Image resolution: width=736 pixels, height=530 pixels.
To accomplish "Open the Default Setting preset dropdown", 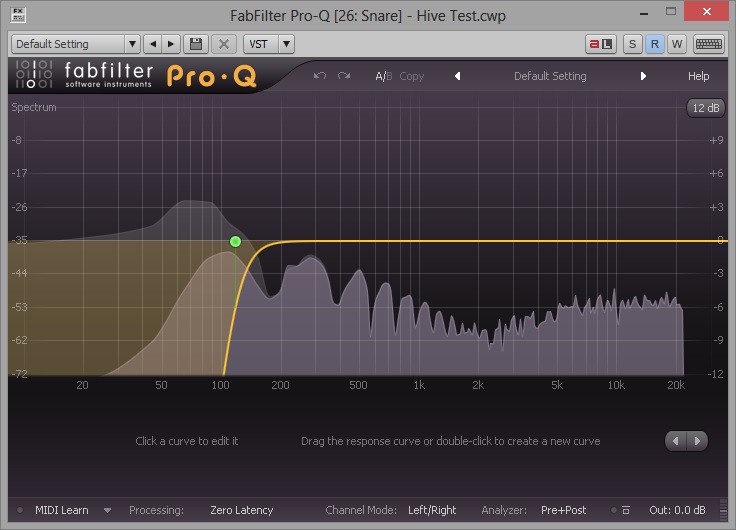I will (x=75, y=44).
